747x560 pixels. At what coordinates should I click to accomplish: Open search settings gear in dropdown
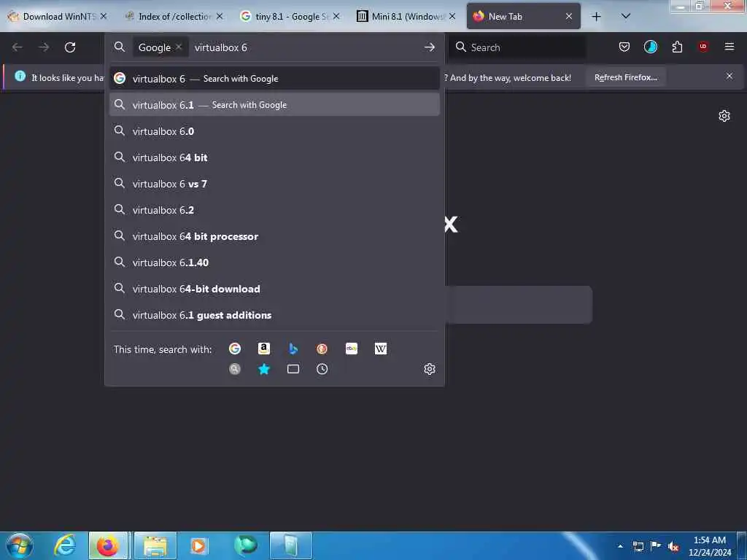pyautogui.click(x=429, y=369)
